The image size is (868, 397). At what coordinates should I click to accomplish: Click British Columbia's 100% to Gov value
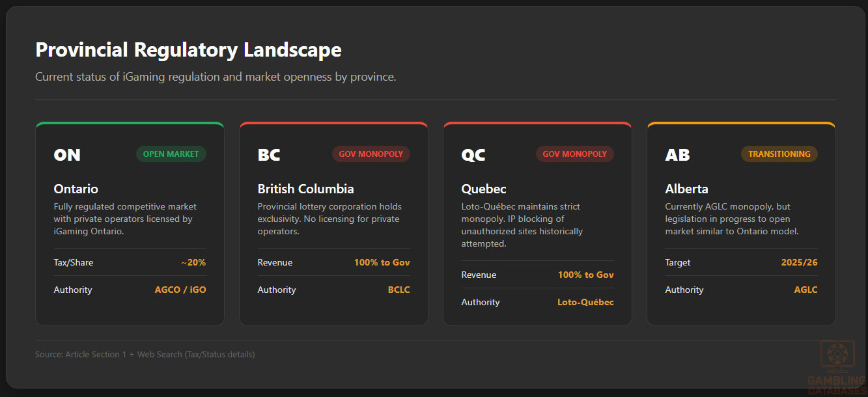(382, 262)
